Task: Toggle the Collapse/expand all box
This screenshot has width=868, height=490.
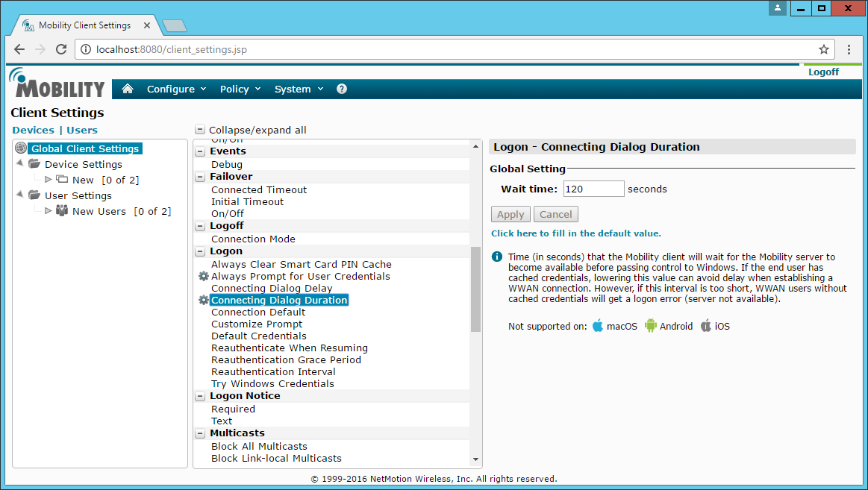Action: pos(200,130)
